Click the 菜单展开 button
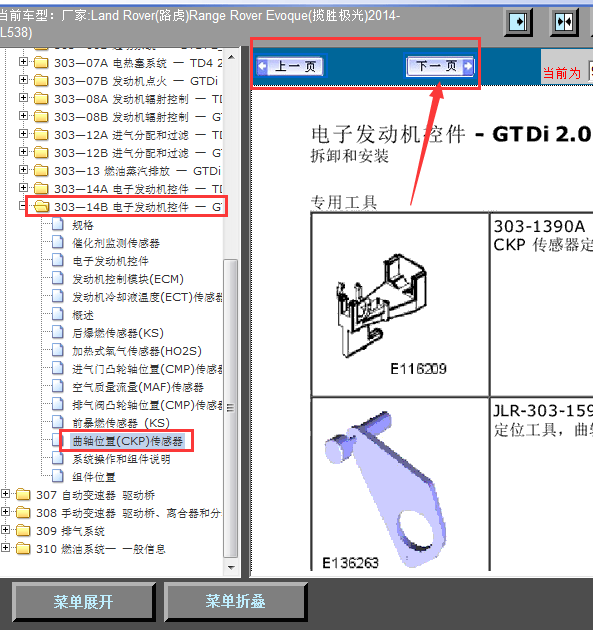This screenshot has width=593, height=631. point(83,602)
